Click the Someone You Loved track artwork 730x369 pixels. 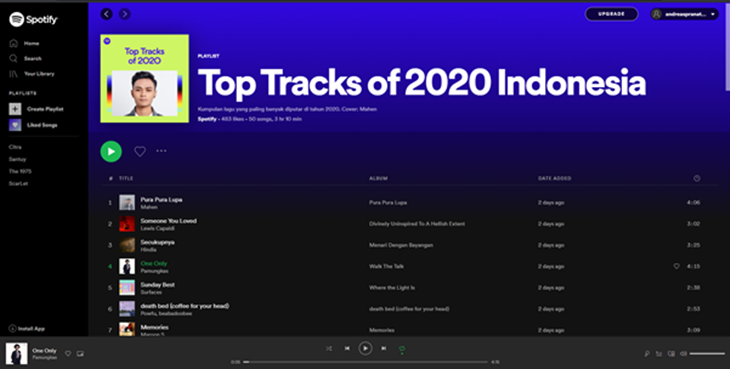(127, 224)
